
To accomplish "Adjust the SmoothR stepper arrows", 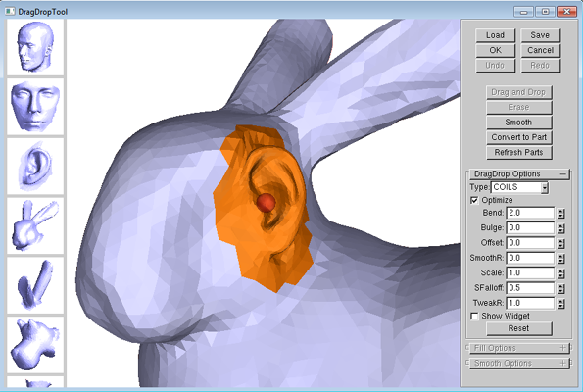I will pos(561,259).
